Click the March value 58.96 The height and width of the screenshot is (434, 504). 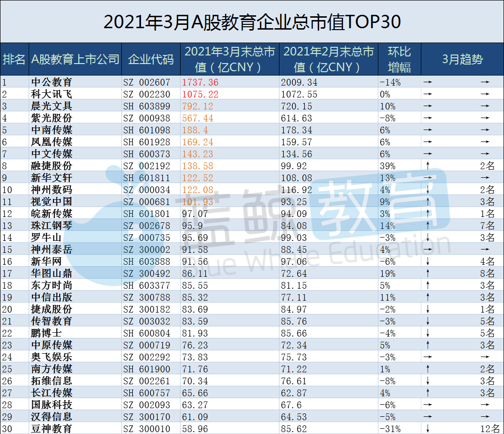pos(195,429)
